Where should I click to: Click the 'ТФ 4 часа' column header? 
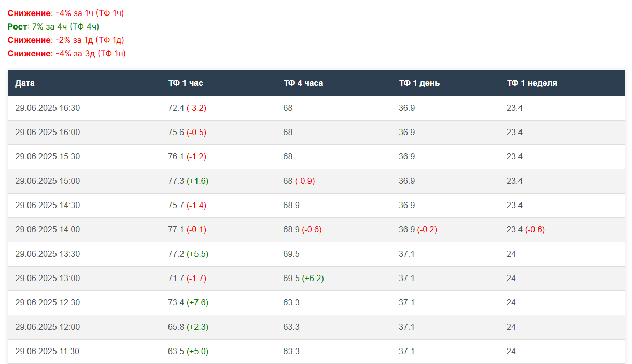pyautogui.click(x=303, y=83)
